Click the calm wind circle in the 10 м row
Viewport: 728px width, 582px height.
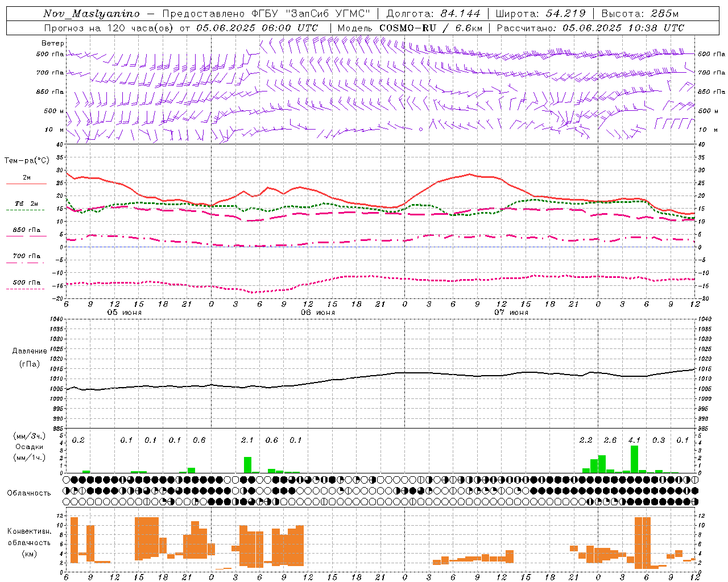[x=421, y=130]
